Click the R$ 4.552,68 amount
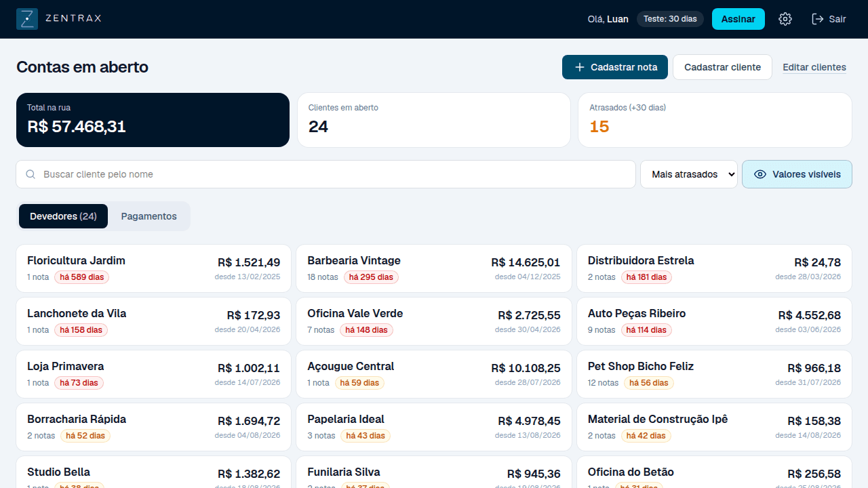 tap(810, 315)
